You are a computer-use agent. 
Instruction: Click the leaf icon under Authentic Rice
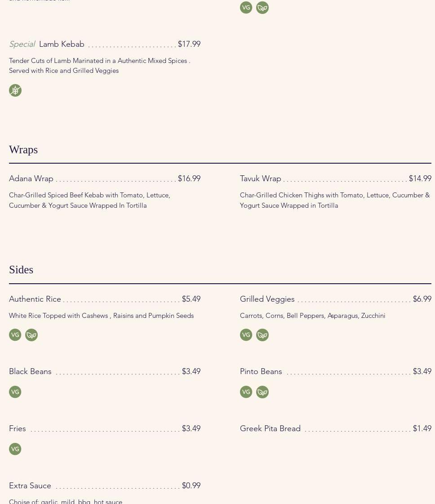point(31,335)
